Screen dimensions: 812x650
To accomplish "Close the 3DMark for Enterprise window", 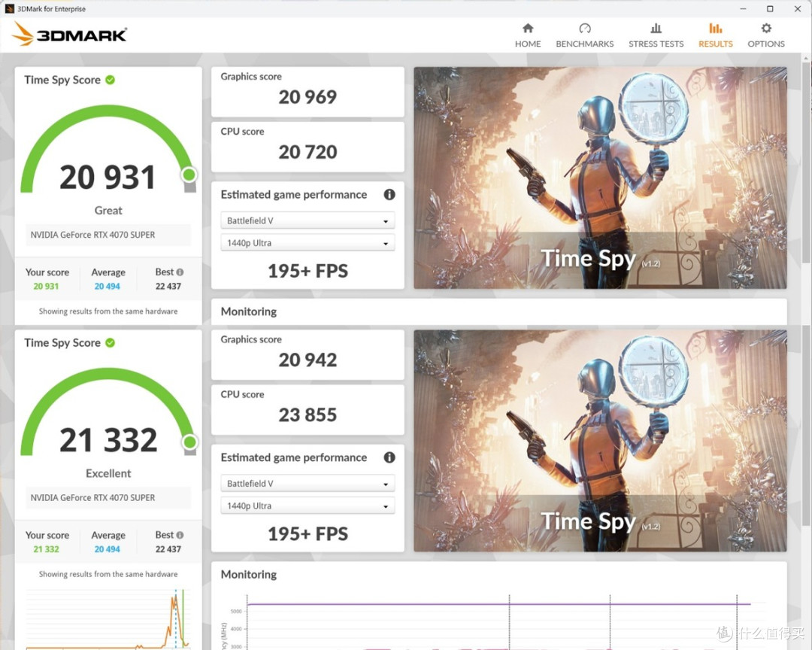I will pyautogui.click(x=798, y=9).
